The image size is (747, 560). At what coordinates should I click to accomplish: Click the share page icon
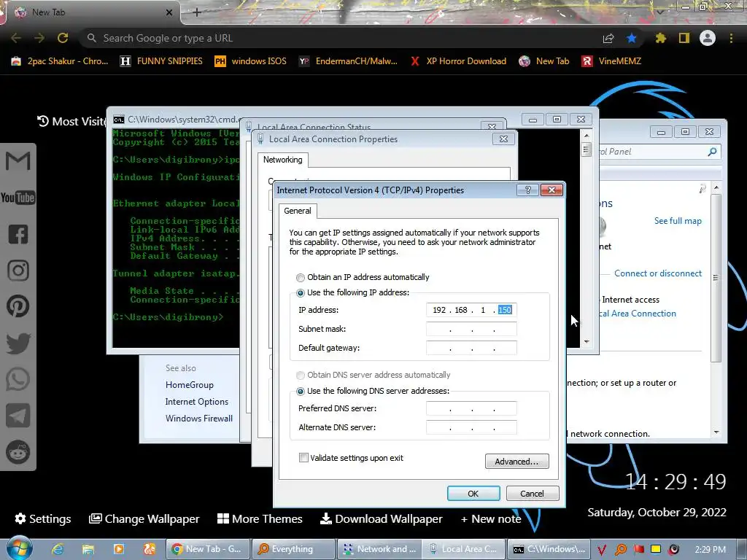pyautogui.click(x=608, y=38)
